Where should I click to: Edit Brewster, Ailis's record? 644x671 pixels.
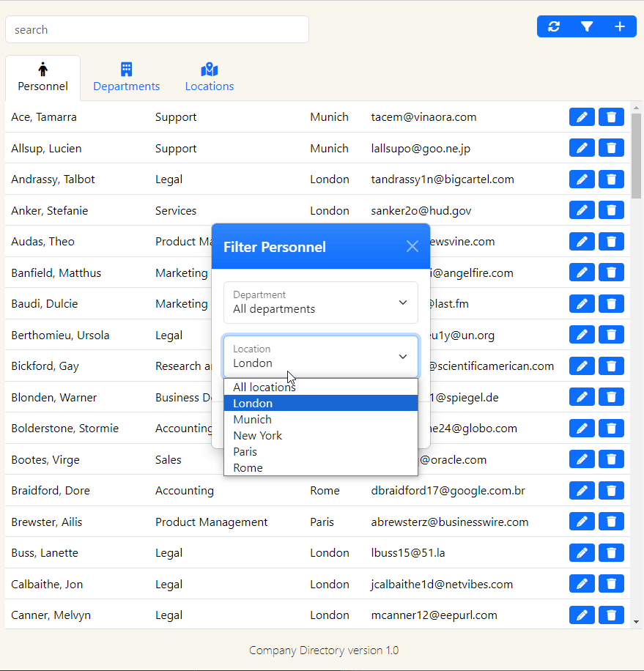coord(582,521)
